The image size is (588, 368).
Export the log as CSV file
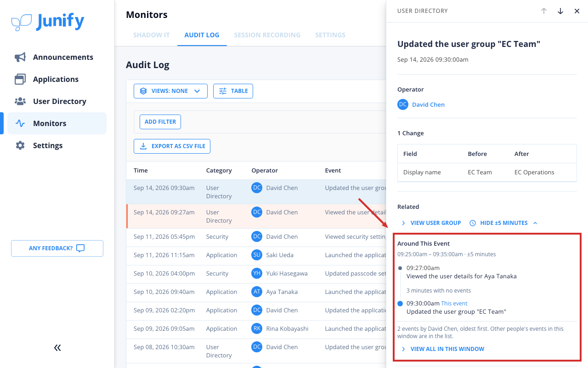pyautogui.click(x=172, y=146)
